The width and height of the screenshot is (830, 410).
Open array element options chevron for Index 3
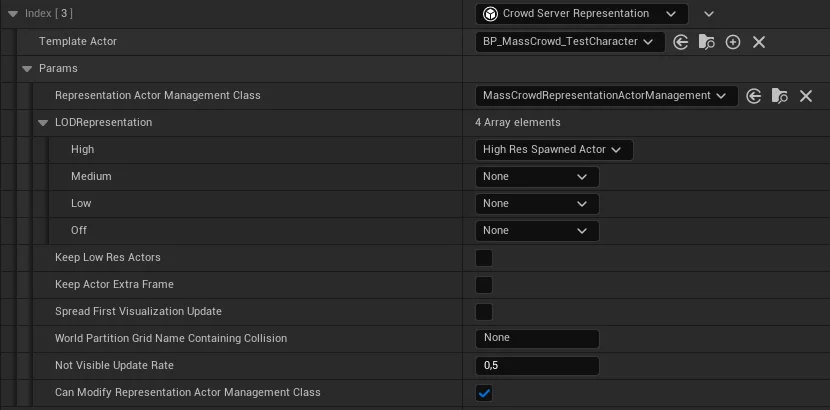pyautogui.click(x=709, y=14)
